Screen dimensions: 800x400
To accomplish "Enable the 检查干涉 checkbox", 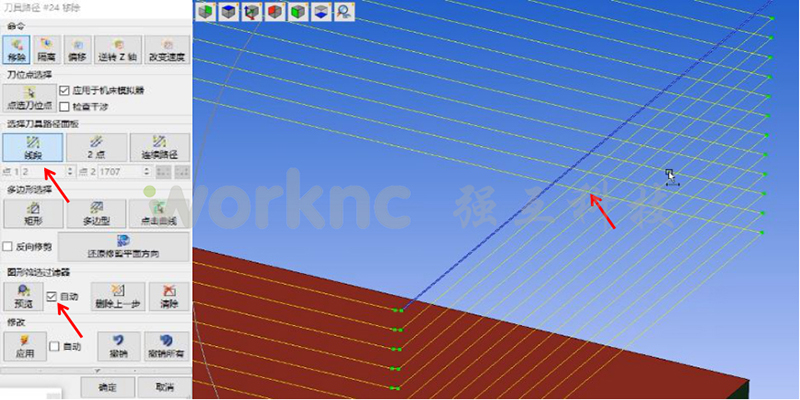I will tap(64, 107).
